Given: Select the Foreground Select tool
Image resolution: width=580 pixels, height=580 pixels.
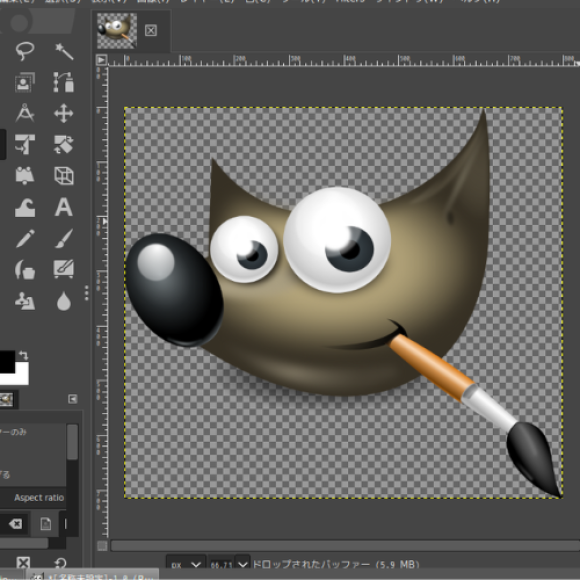Looking at the screenshot, I should (x=25, y=82).
